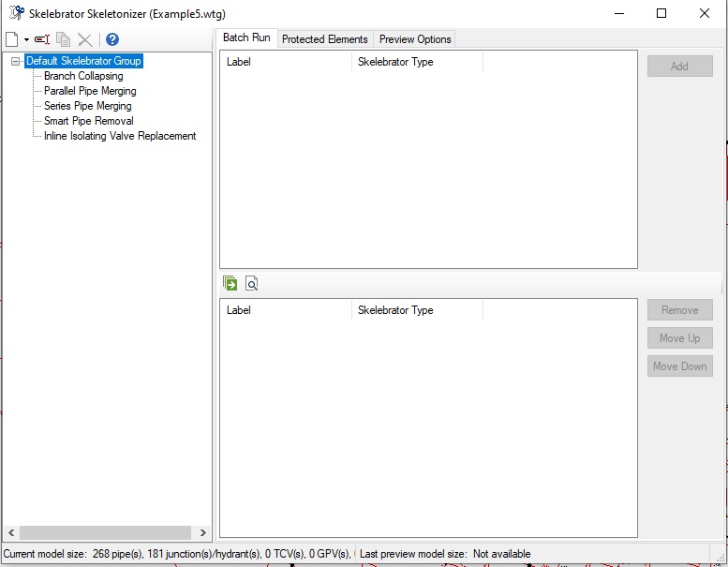Select Series Pipe Merging tree item
The width and height of the screenshot is (728, 567).
[88, 106]
